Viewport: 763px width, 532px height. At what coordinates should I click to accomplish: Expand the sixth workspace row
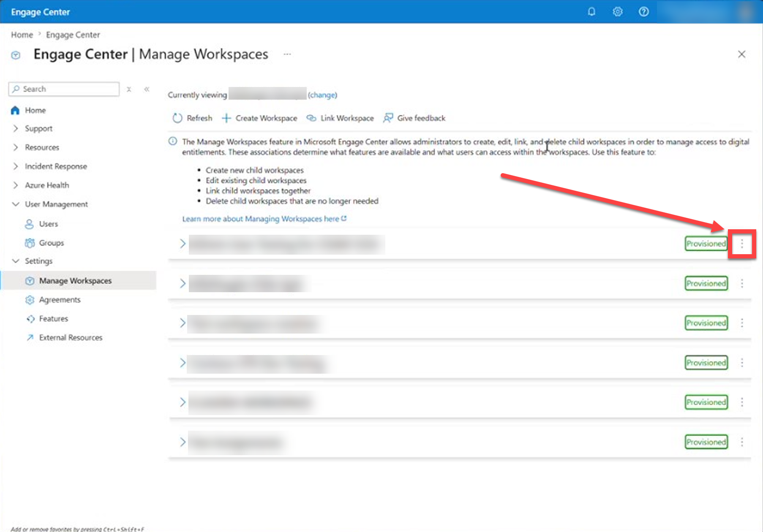click(183, 442)
